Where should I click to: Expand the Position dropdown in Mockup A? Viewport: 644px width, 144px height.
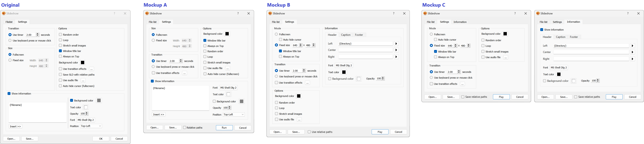pos(234,114)
